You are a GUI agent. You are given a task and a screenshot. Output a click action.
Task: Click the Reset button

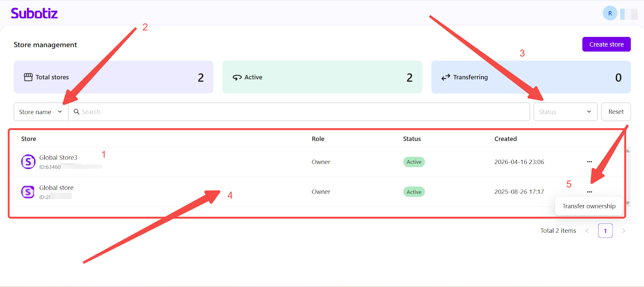[616, 112]
